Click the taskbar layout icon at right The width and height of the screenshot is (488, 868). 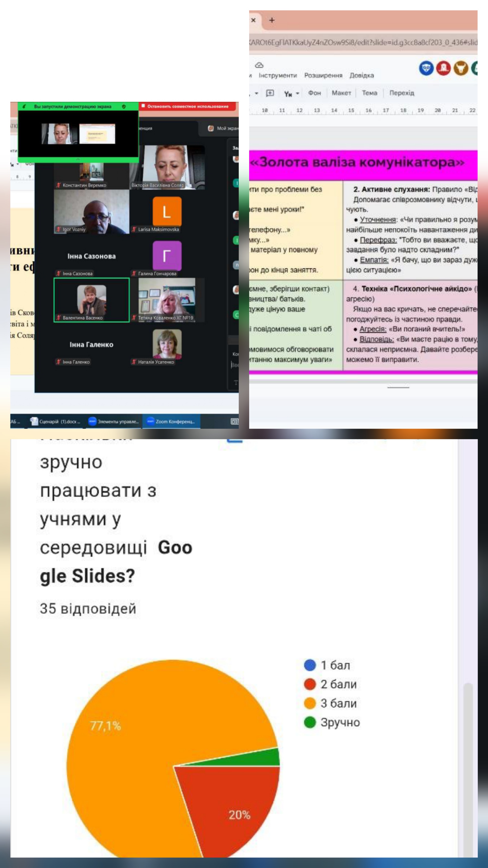[235, 421]
